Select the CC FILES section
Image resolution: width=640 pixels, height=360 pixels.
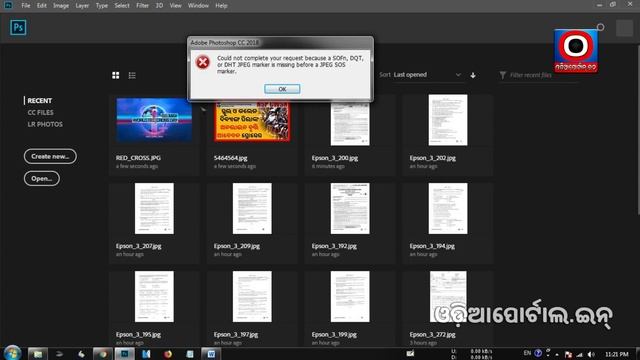point(40,112)
